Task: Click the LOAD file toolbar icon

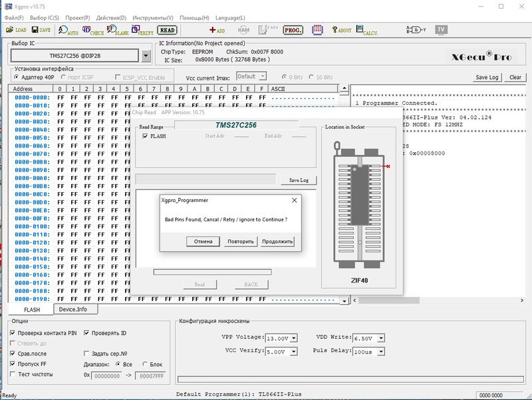Action: point(16,30)
